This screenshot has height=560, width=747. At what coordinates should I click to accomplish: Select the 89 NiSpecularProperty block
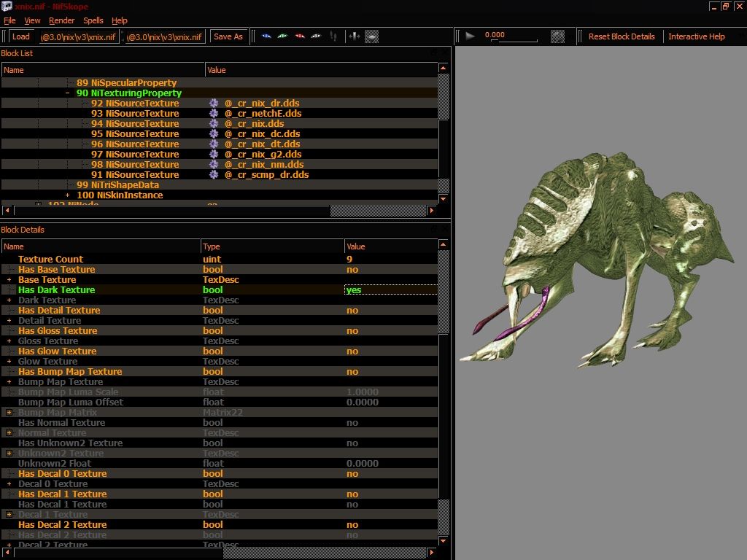[126, 83]
